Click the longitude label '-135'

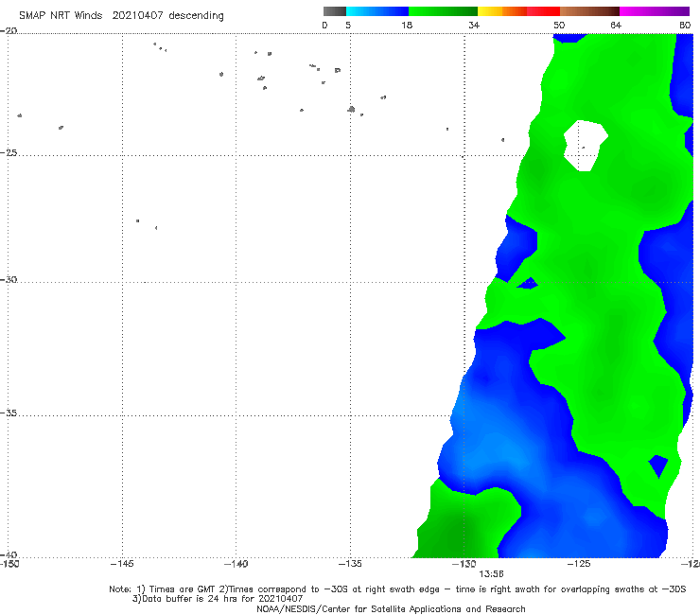[350, 564]
